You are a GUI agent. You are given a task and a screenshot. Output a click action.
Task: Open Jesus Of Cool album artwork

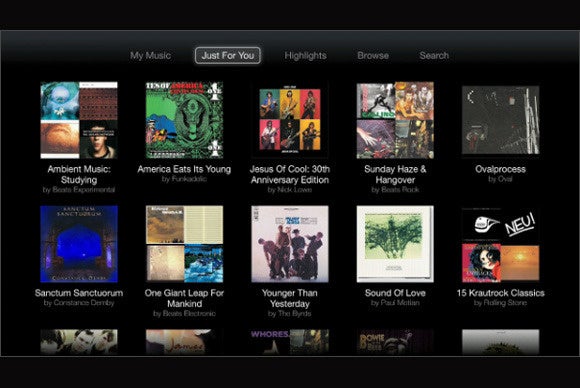point(290,120)
